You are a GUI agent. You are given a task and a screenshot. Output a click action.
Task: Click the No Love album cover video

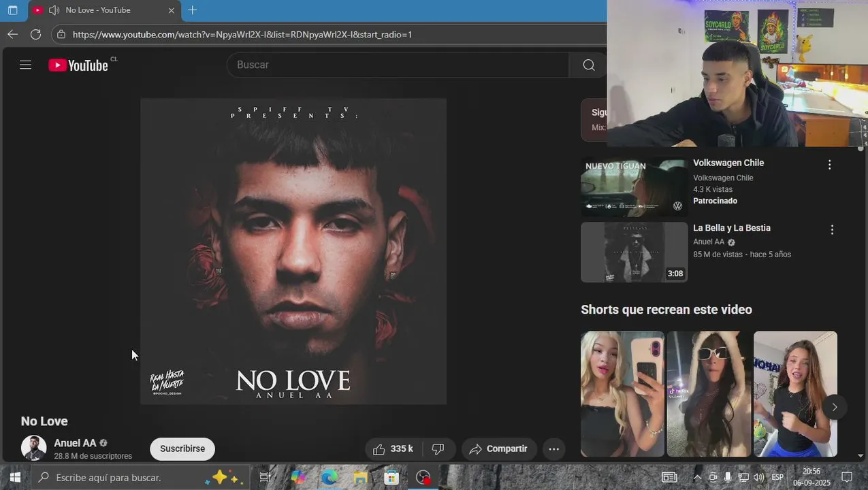pos(293,251)
